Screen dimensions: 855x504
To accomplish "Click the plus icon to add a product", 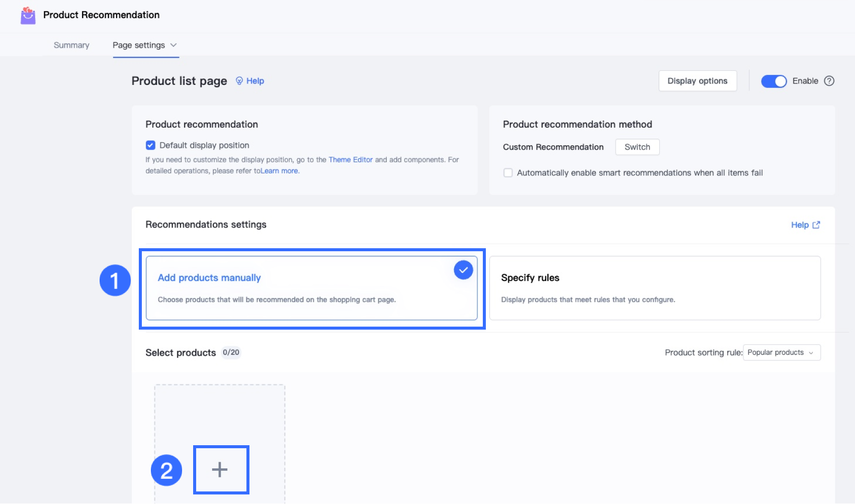I will pyautogui.click(x=220, y=470).
